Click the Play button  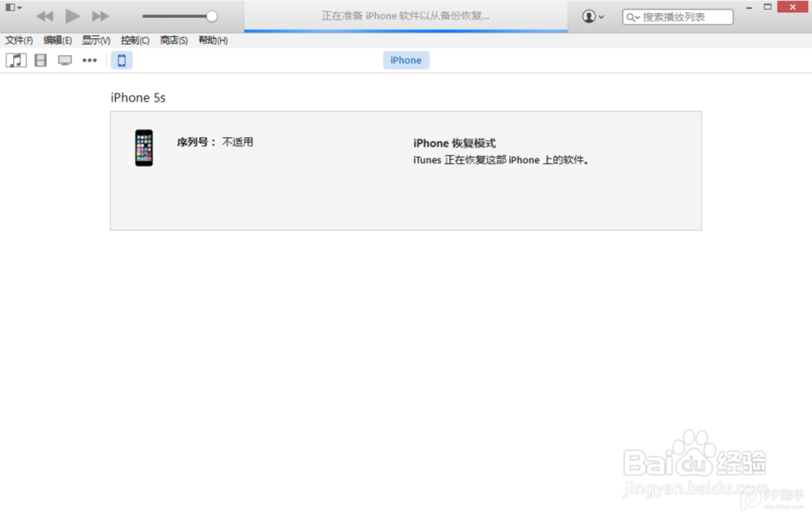pos(72,16)
